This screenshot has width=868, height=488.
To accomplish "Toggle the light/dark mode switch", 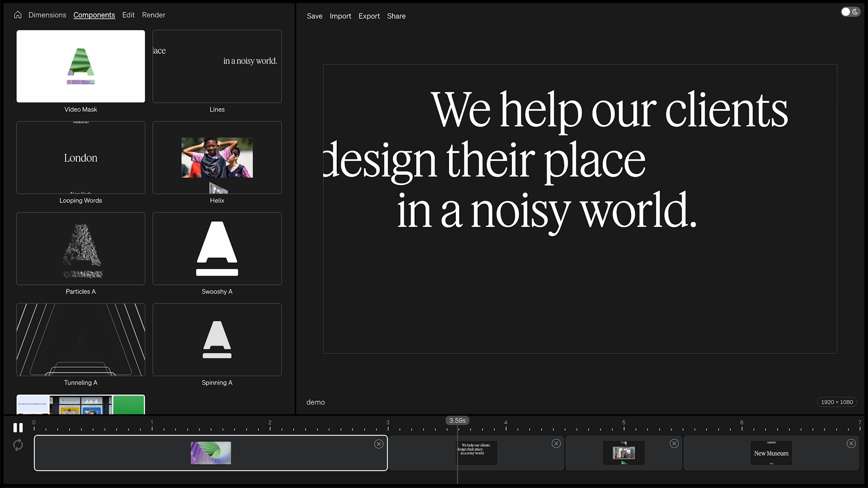I will coord(850,12).
